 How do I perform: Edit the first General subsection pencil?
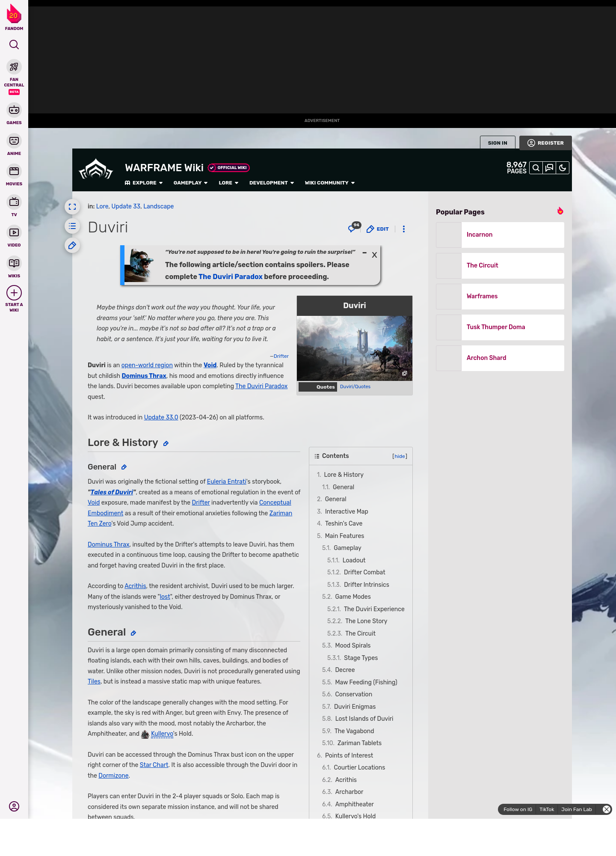124,467
